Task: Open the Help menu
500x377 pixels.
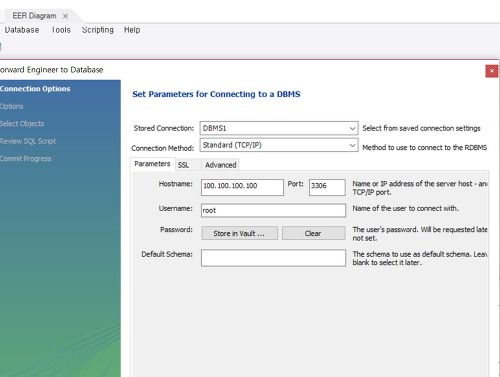Action: pos(132,30)
